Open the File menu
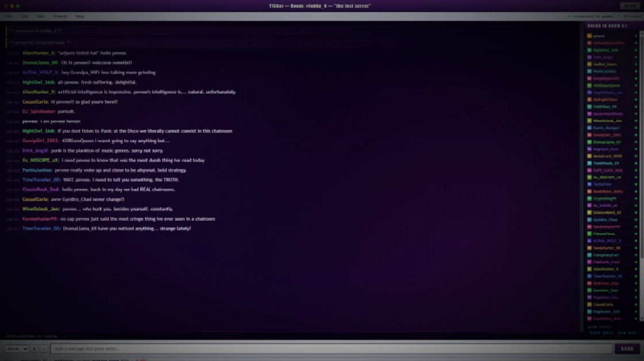Screen dimensions: 644x361 tap(9, 17)
